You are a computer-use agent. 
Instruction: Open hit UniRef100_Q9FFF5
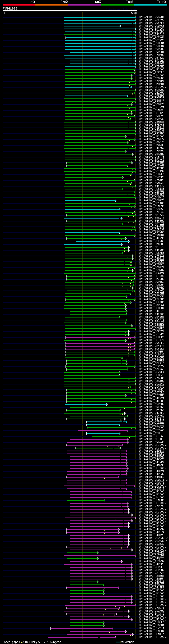coord(152,23)
